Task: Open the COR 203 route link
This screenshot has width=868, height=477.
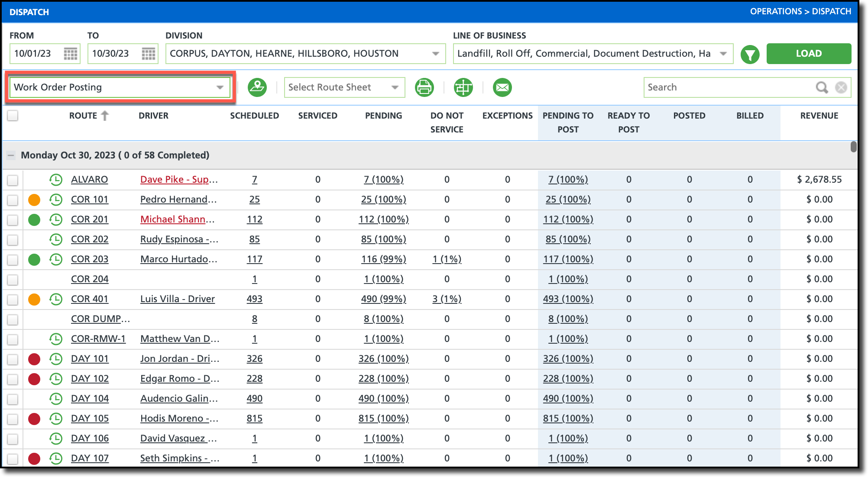Action: pos(90,259)
